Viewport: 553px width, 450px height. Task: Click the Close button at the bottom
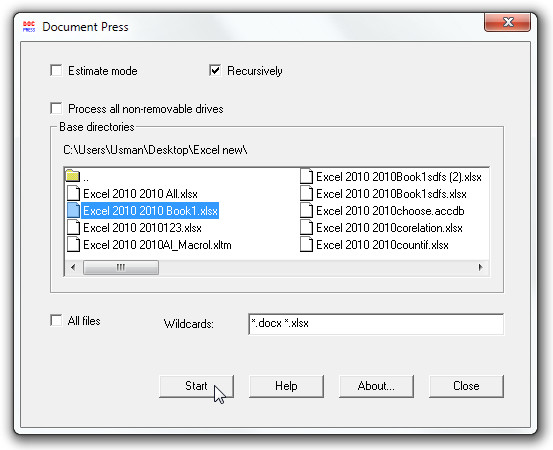pyautogui.click(x=466, y=386)
